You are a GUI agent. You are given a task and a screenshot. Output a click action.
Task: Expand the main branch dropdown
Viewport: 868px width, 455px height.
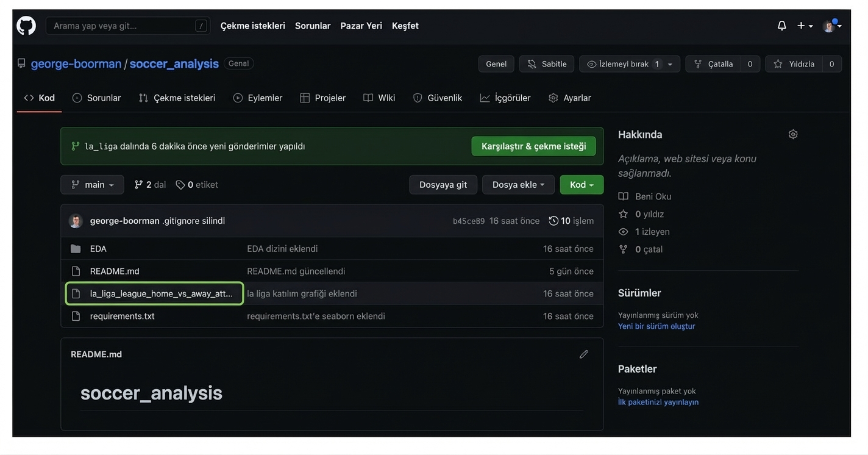click(x=92, y=185)
